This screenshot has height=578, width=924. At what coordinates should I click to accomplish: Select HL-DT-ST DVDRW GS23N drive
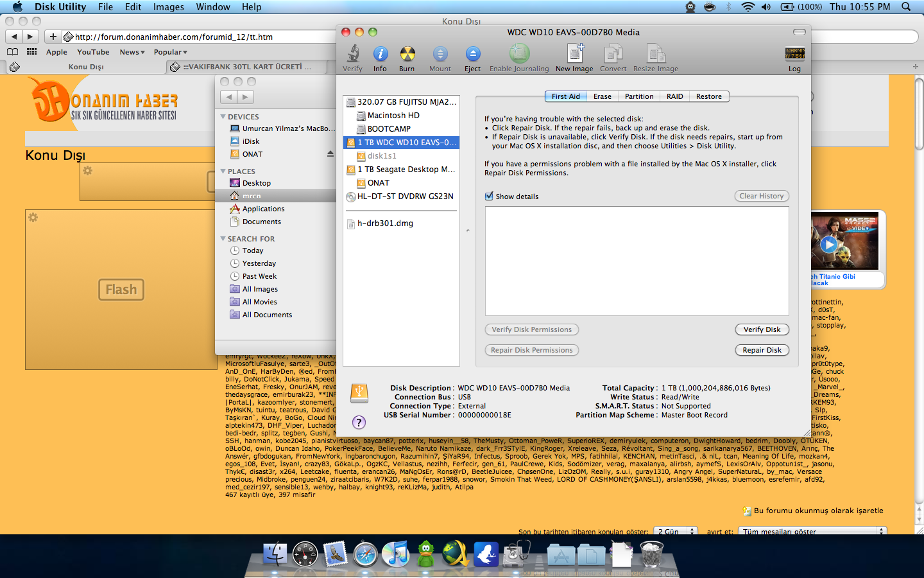tap(402, 196)
